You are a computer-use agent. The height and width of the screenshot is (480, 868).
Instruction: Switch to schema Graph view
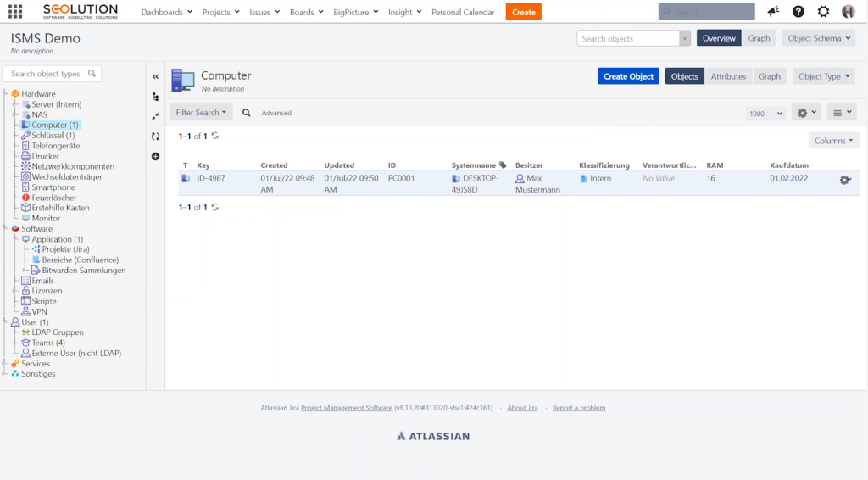[x=759, y=38]
